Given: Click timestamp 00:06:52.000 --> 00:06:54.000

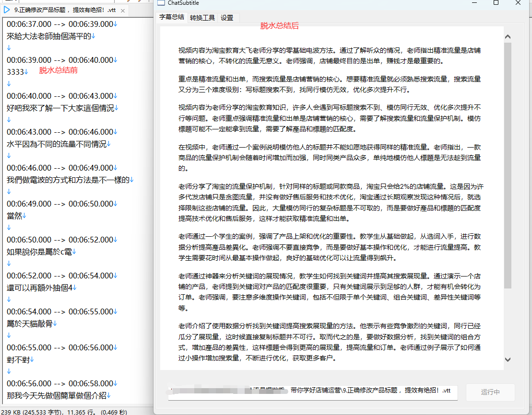Looking at the screenshot, I should point(59,276).
